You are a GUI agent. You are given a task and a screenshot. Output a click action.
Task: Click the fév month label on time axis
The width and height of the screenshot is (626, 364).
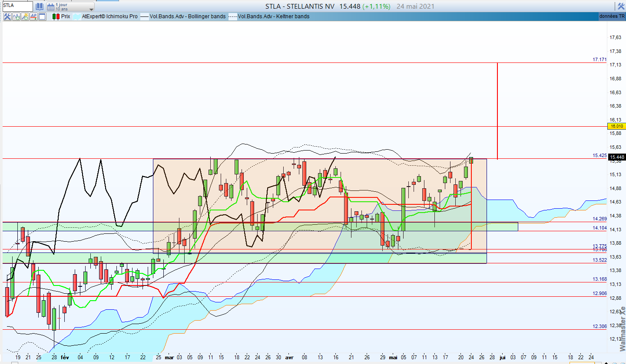65,357
